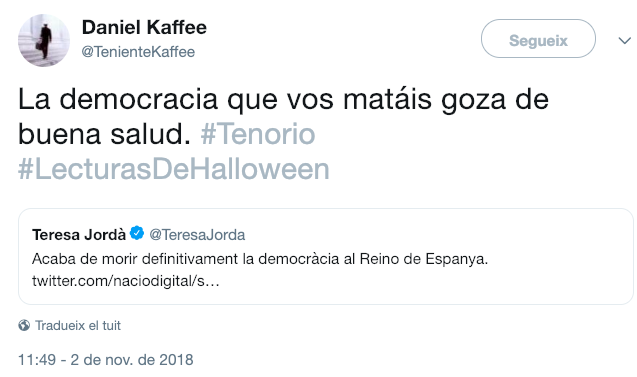Follow the twitter.com/naciodigital link
637x377 pixels.
126,281
